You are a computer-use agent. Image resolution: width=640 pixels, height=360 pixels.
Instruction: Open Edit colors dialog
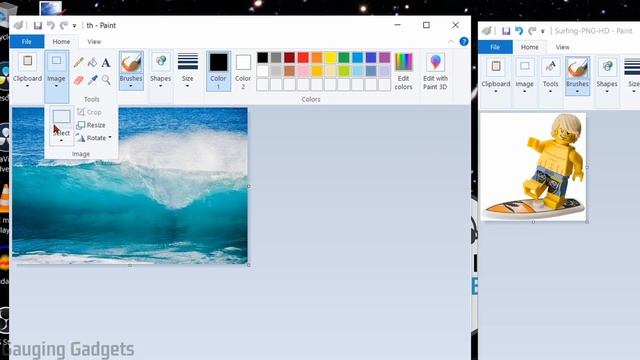pos(403,71)
